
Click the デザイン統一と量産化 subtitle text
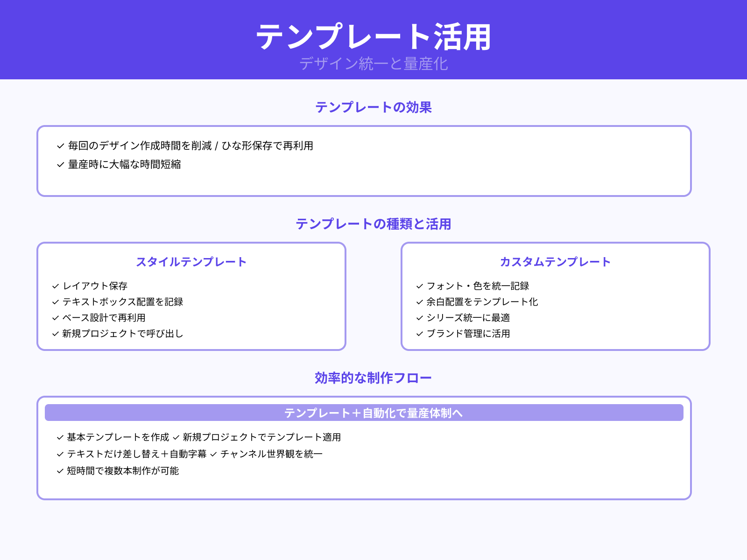[x=373, y=66]
